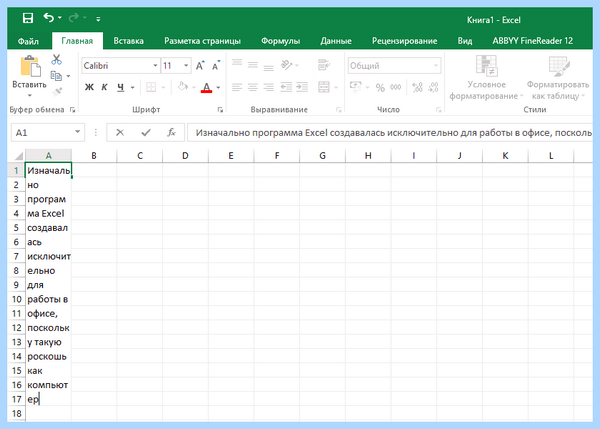Open Insert Function fx dialog

[x=171, y=133]
